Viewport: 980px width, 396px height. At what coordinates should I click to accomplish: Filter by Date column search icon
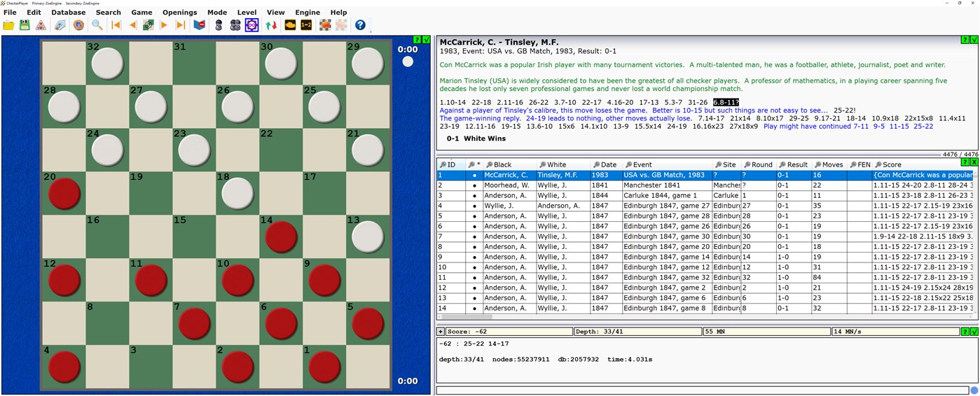coord(596,165)
